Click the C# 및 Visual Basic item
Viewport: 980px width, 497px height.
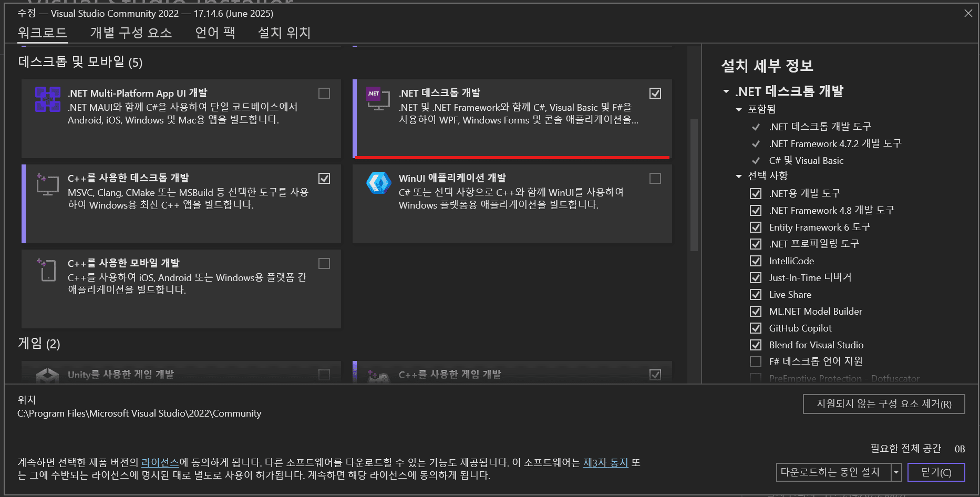[x=806, y=160]
